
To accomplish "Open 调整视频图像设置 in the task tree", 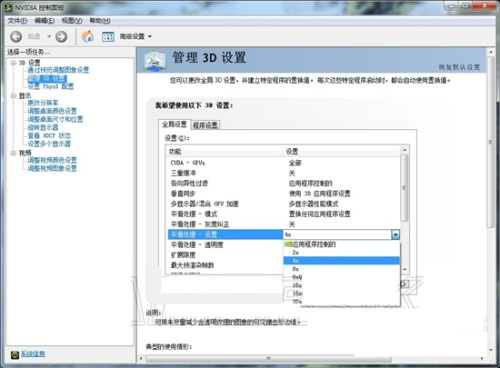I will coord(52,168).
